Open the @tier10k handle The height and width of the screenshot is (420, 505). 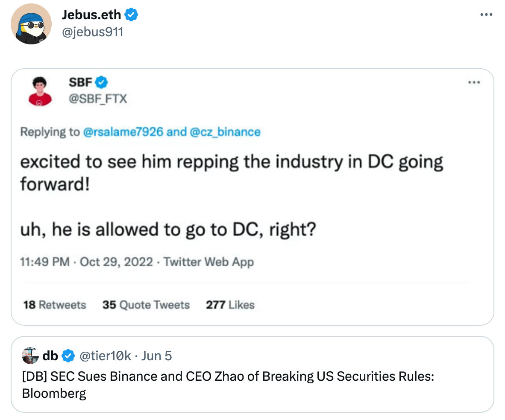pyautogui.click(x=104, y=355)
